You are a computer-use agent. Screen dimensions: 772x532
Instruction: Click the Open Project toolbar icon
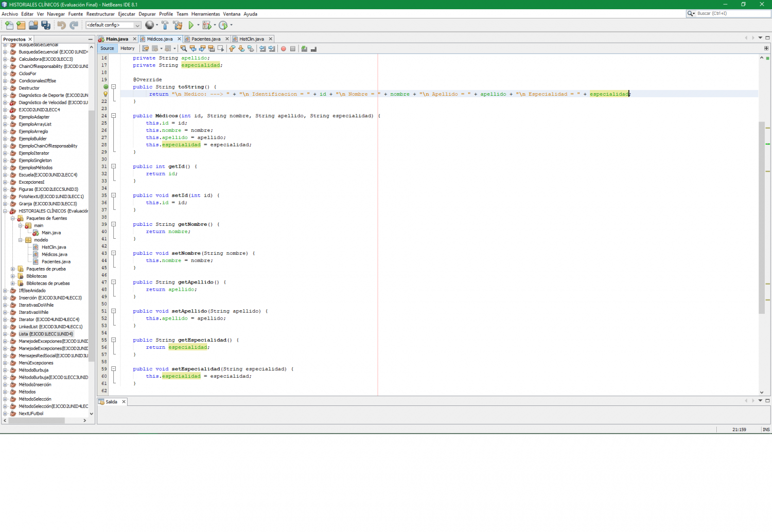(33, 25)
